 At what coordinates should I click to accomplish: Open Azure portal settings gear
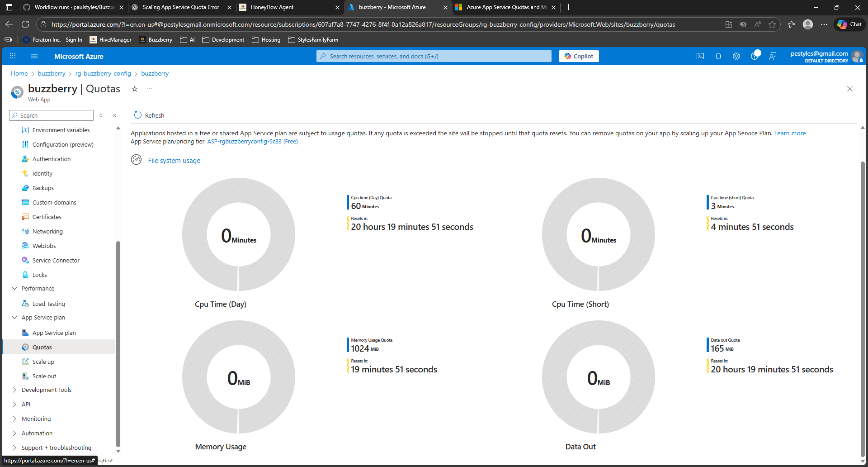[736, 56]
